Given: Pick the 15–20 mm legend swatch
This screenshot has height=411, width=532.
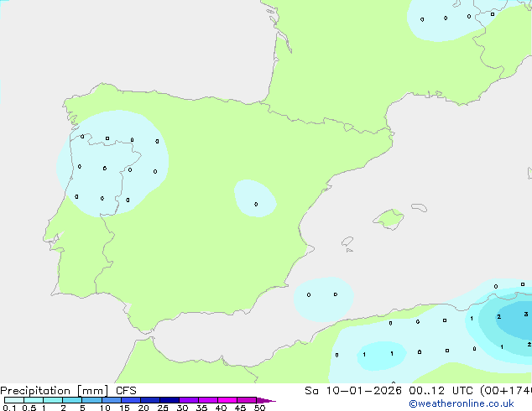Looking at the screenshot, I should 131,400.
